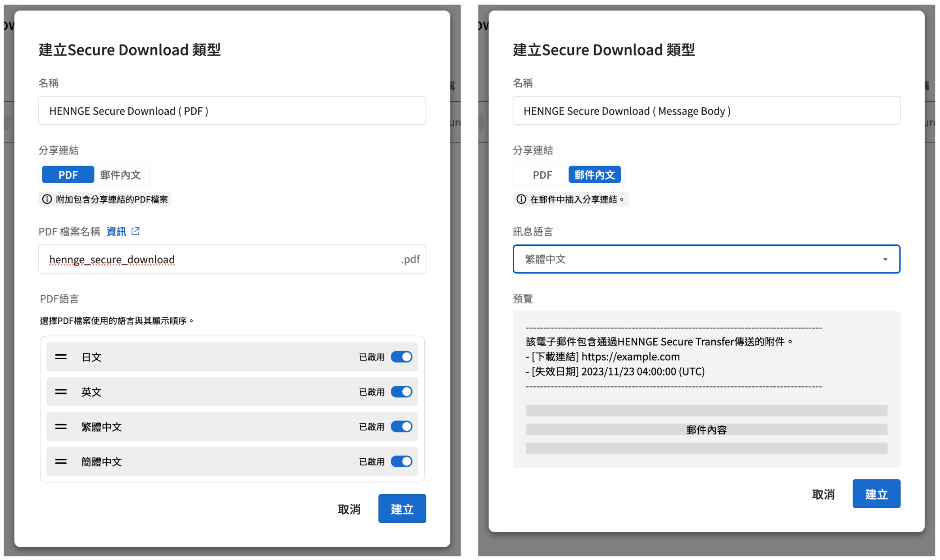940x560 pixels.
Task: Click 建立 button in the left dialog
Action: [402, 509]
